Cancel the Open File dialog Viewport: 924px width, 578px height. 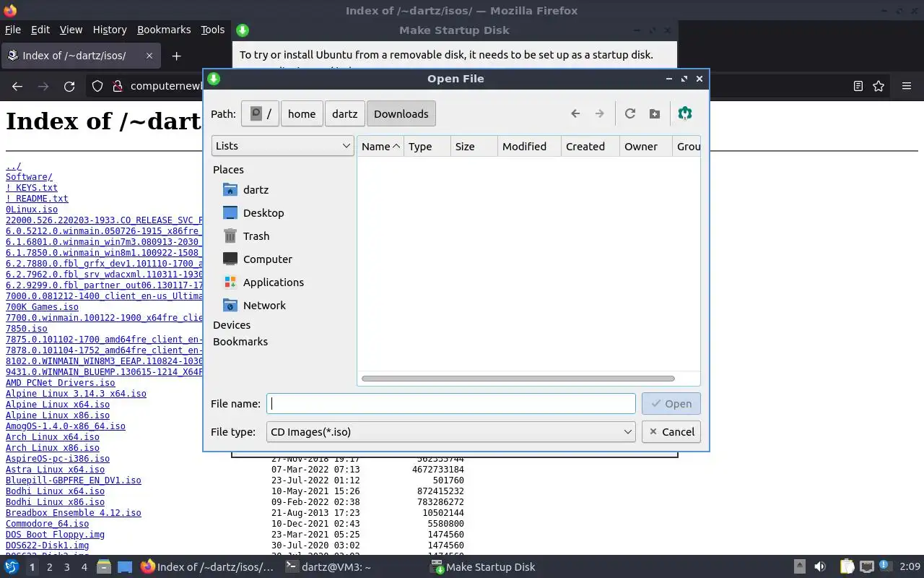(x=671, y=432)
